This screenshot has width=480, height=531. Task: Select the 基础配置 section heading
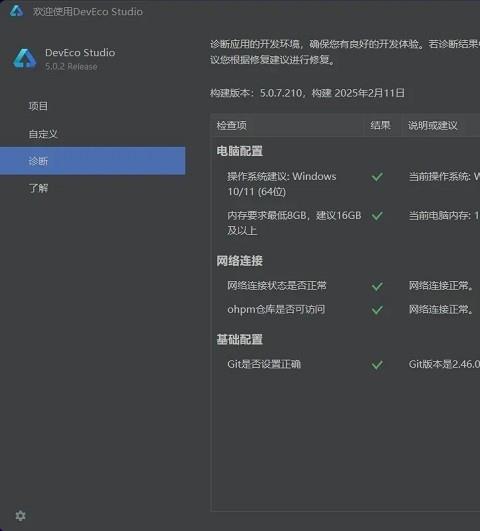coord(239,339)
